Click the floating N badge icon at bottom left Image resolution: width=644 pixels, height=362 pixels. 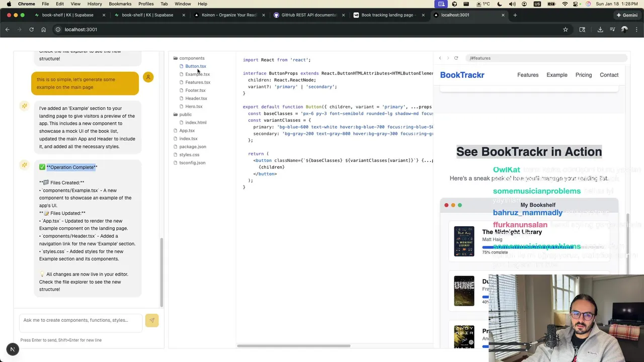[x=13, y=349]
